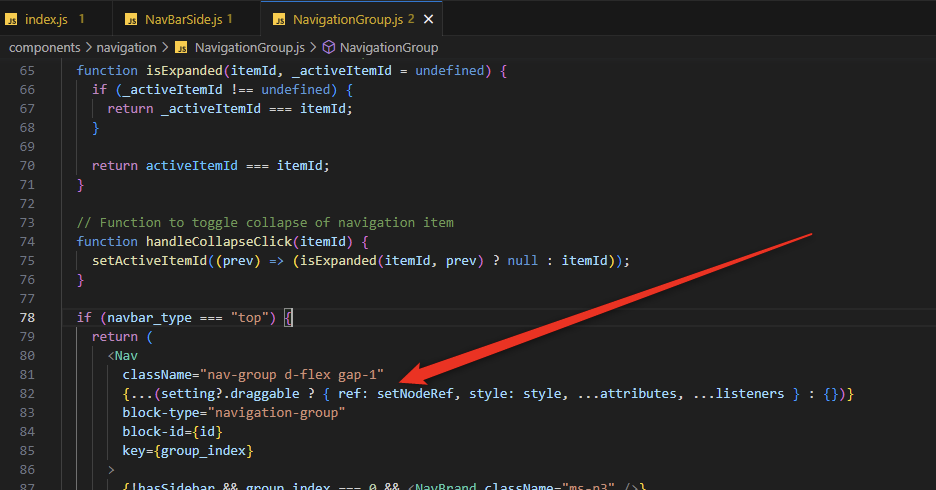
Task: Click className "nav-group d-flex gap-1" value
Action: click(292, 375)
